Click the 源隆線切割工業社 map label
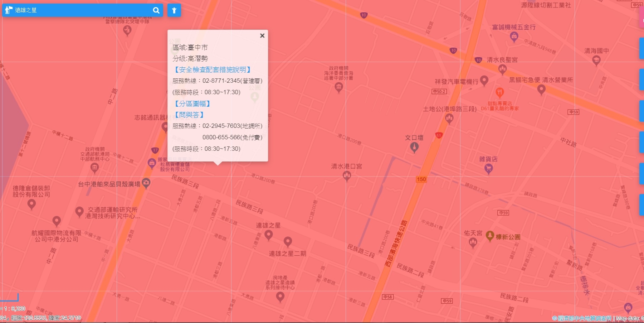644x323 pixels. point(546,5)
